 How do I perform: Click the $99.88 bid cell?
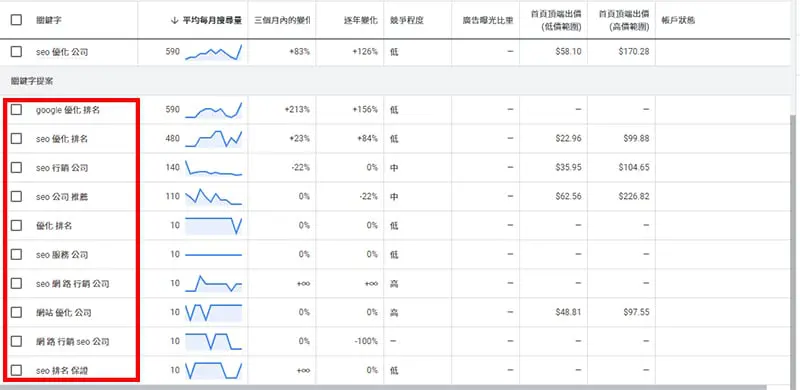[636, 139]
